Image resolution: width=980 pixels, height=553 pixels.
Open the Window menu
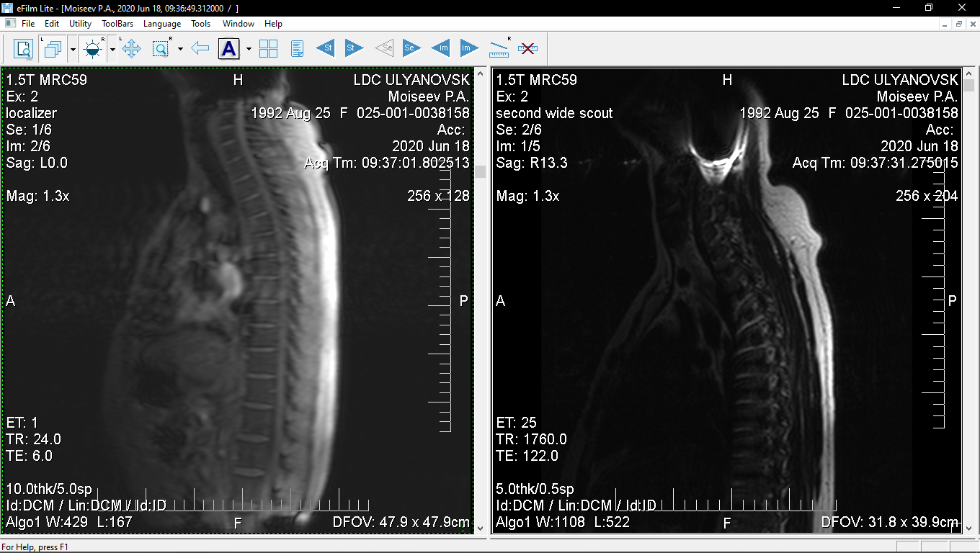pyautogui.click(x=238, y=24)
